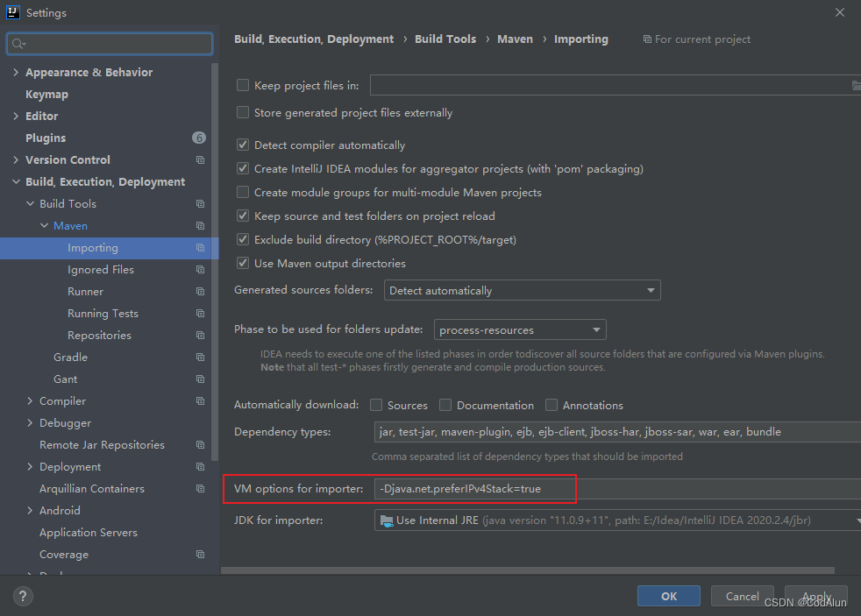Click the project-level icon beside Compiler
This screenshot has height=616, width=861.
201,401
